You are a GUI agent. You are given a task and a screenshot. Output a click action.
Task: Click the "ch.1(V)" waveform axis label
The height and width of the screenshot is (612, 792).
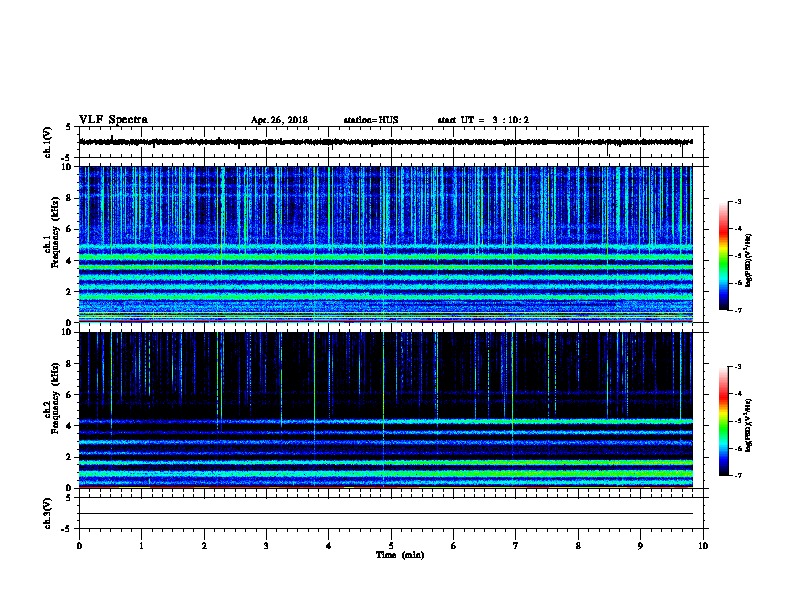48,142
